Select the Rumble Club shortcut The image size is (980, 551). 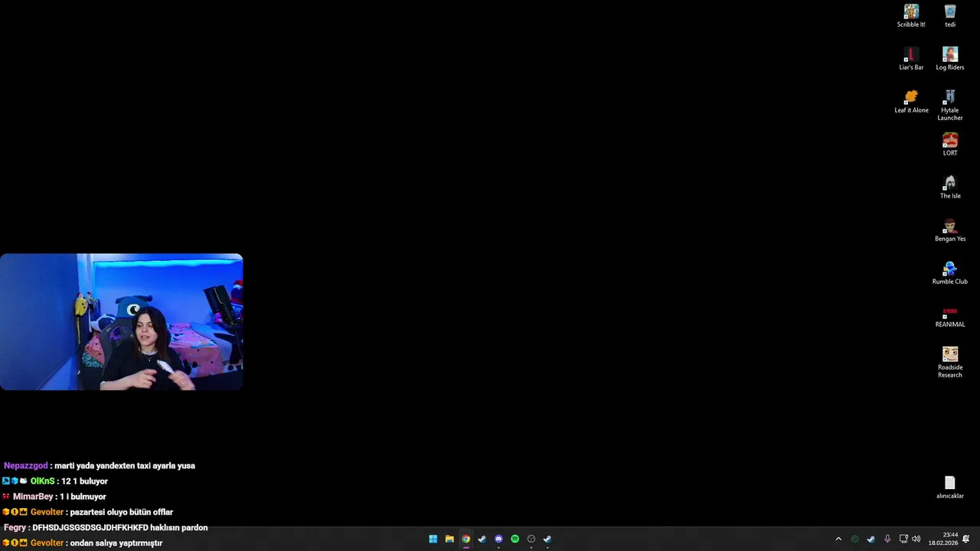coord(950,272)
